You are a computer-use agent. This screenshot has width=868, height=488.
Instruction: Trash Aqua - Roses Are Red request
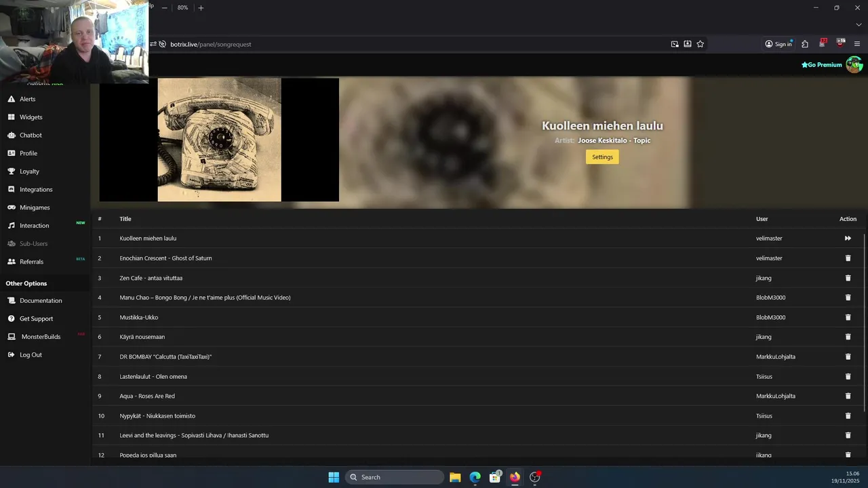[848, 396]
